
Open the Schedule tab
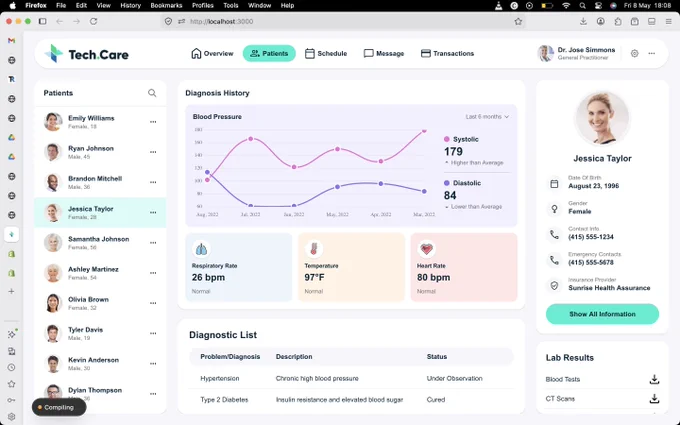[x=326, y=53]
